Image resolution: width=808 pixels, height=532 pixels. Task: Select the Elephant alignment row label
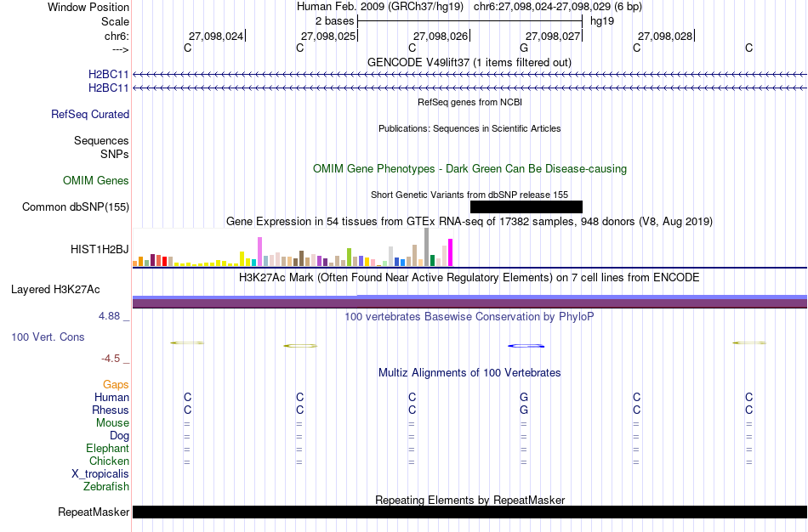pyautogui.click(x=107, y=448)
